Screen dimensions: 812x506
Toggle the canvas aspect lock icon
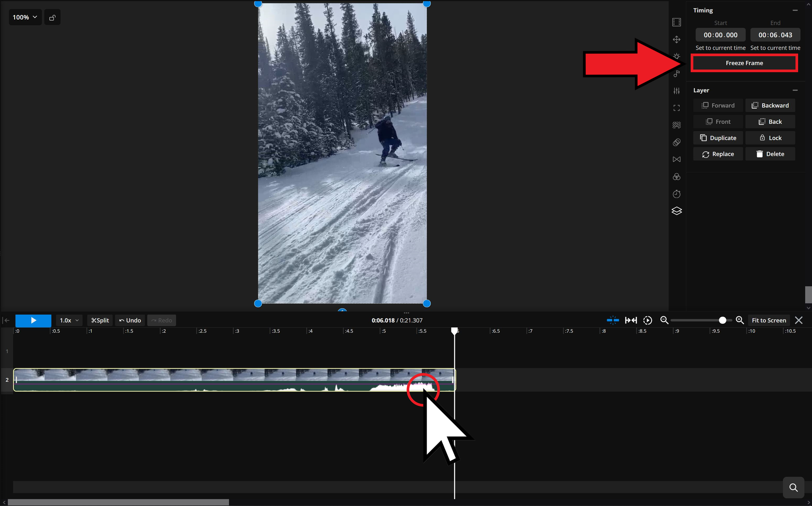tap(52, 17)
